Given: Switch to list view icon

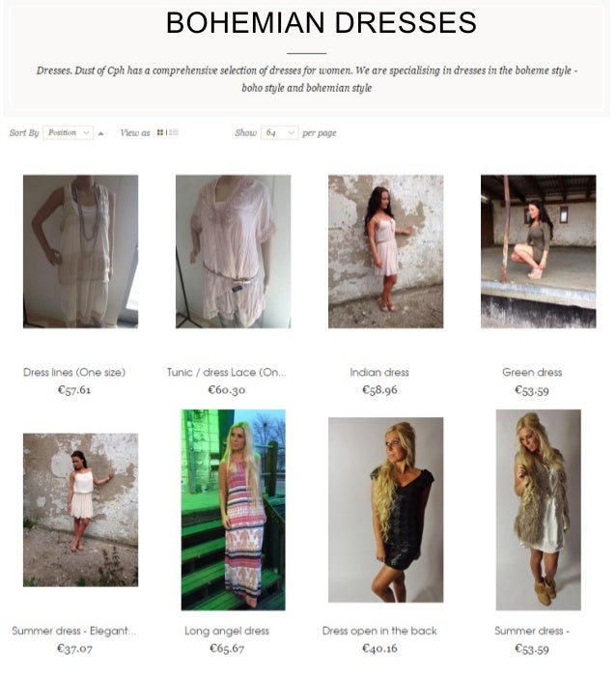Looking at the screenshot, I should (174, 132).
